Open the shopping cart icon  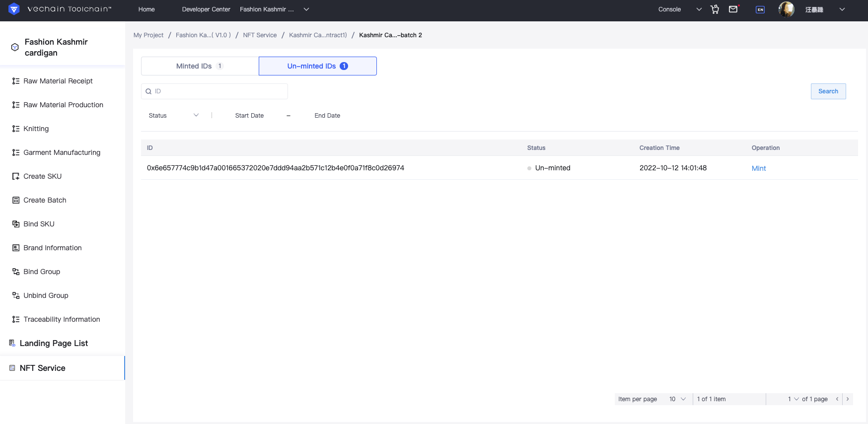pyautogui.click(x=715, y=9)
